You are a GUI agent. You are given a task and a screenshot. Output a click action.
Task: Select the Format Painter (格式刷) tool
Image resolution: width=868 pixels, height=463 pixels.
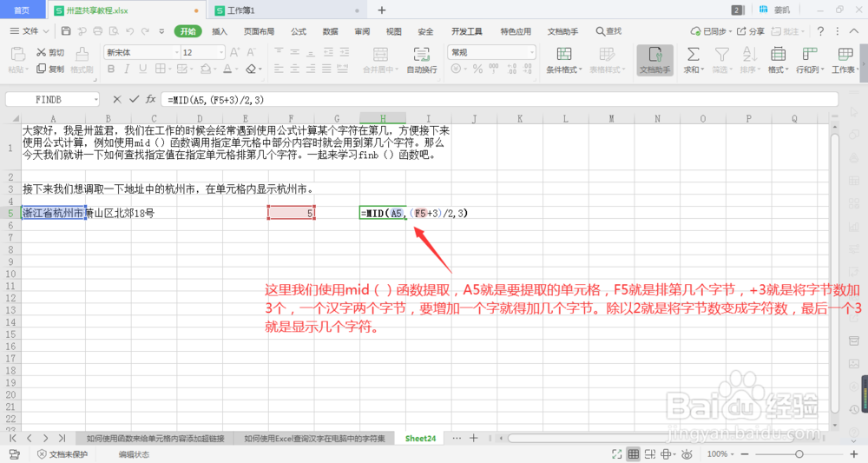click(x=82, y=60)
